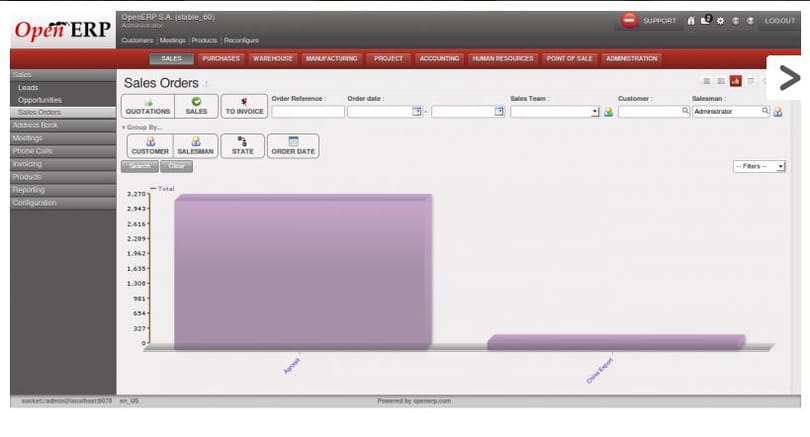Click the Salesman search magnifier icon
Viewport: 810px width, 437px height.
(765, 111)
